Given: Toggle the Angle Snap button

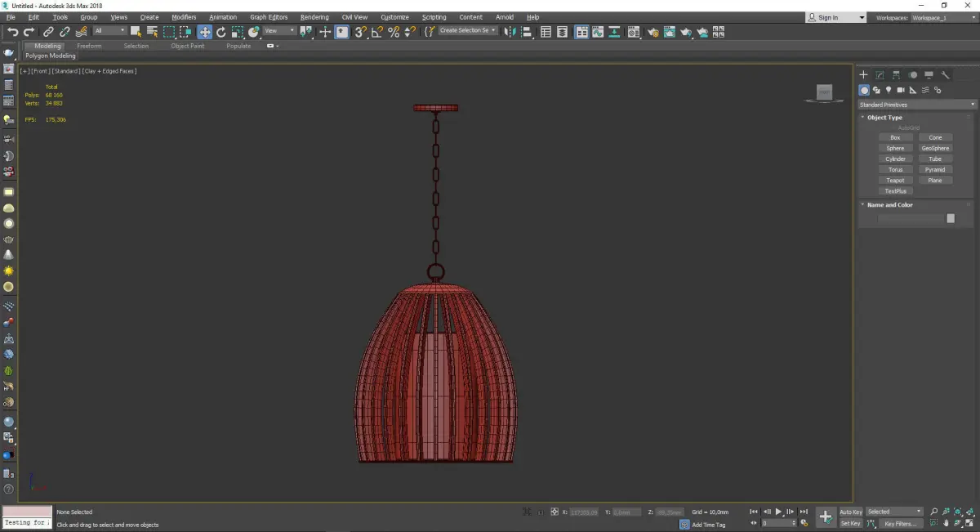Looking at the screenshot, I should pos(377,32).
